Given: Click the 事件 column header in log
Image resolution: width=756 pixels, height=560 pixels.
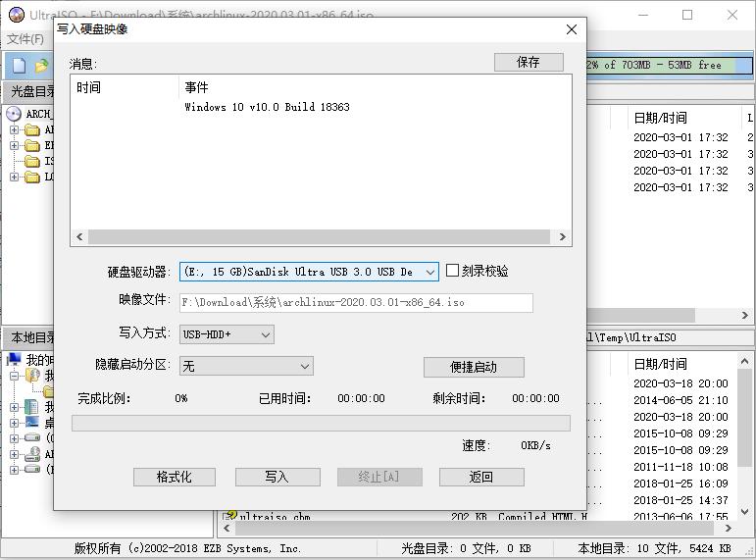Looking at the screenshot, I should pyautogui.click(x=197, y=87).
